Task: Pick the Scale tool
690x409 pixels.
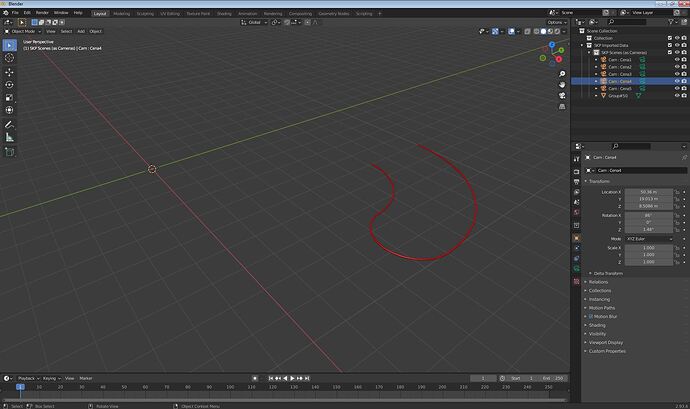Action: click(9, 98)
